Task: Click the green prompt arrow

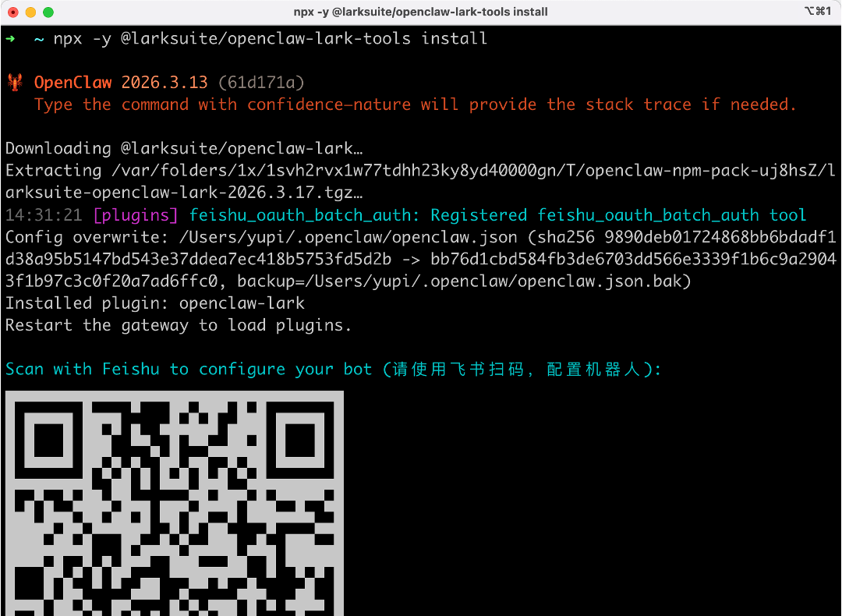Action: (x=11, y=39)
